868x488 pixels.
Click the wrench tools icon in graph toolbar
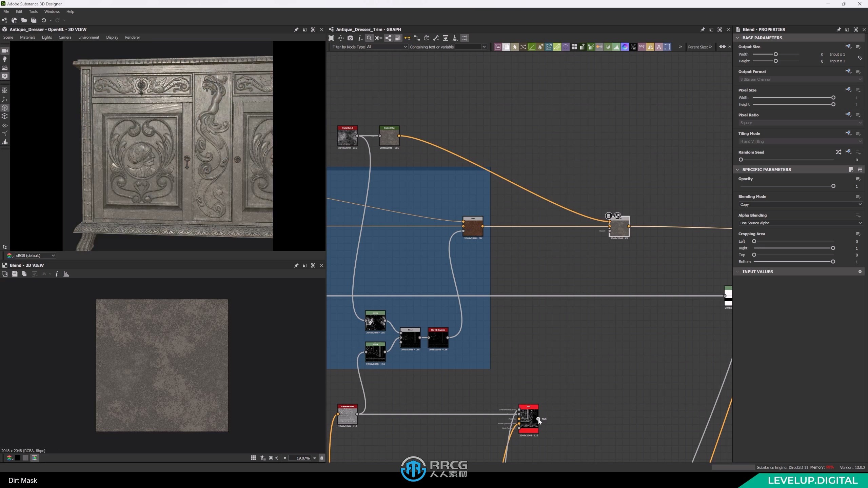point(436,38)
